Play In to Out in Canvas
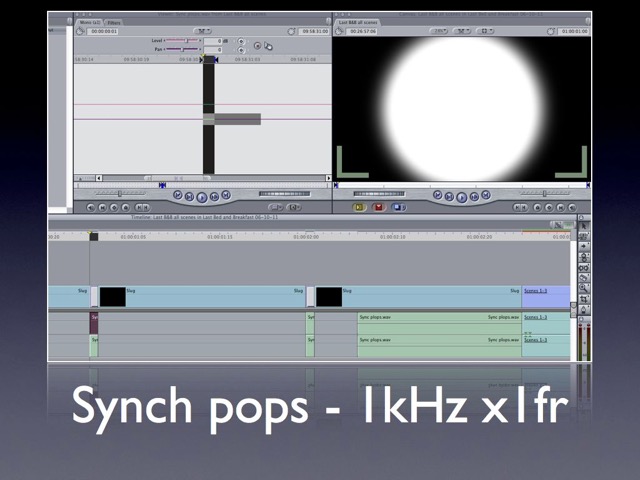This screenshot has height=480, width=640. 449,197
